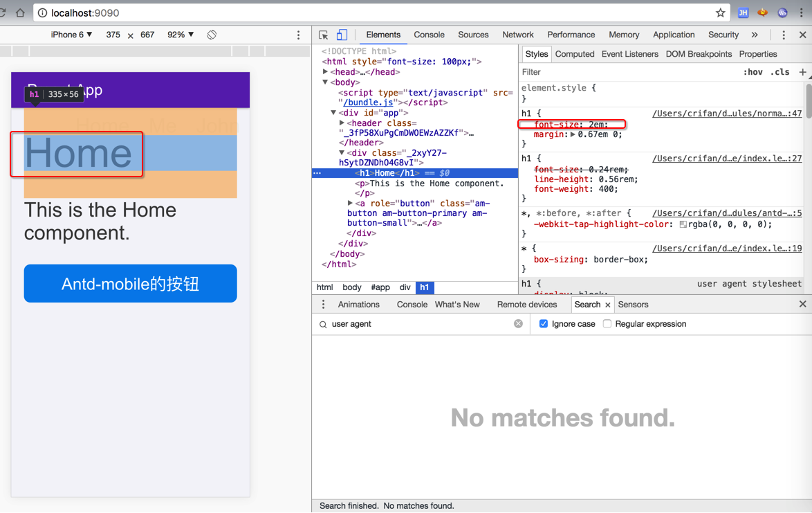Toggle the .cls class editor
812x513 pixels.
(780, 72)
